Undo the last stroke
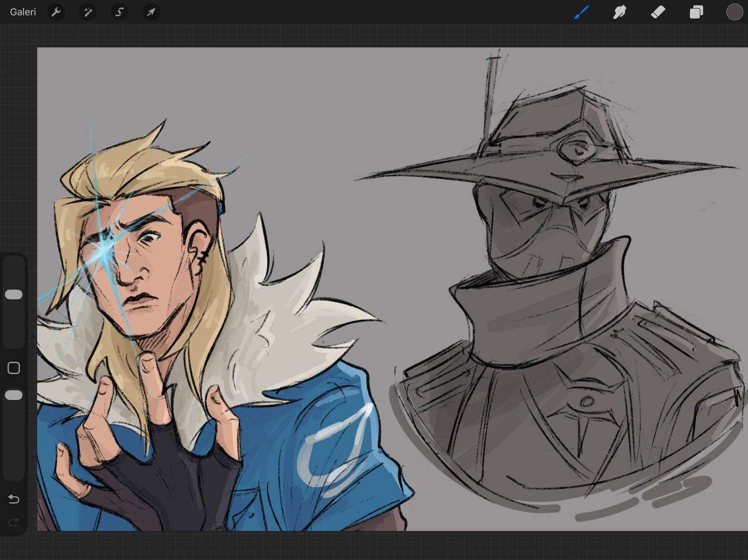 point(13,499)
